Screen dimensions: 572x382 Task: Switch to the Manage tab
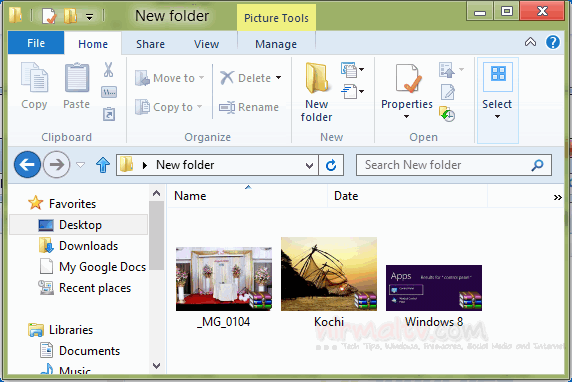point(276,44)
